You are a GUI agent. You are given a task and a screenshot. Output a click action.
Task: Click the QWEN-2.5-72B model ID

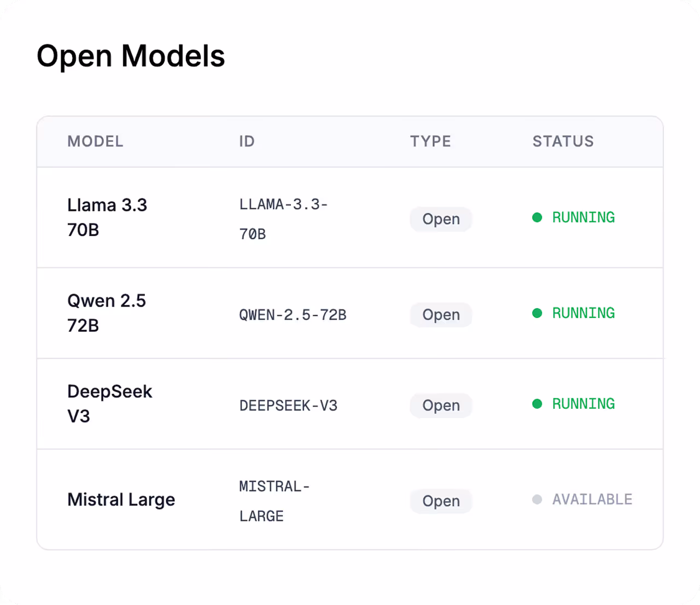[x=293, y=315]
